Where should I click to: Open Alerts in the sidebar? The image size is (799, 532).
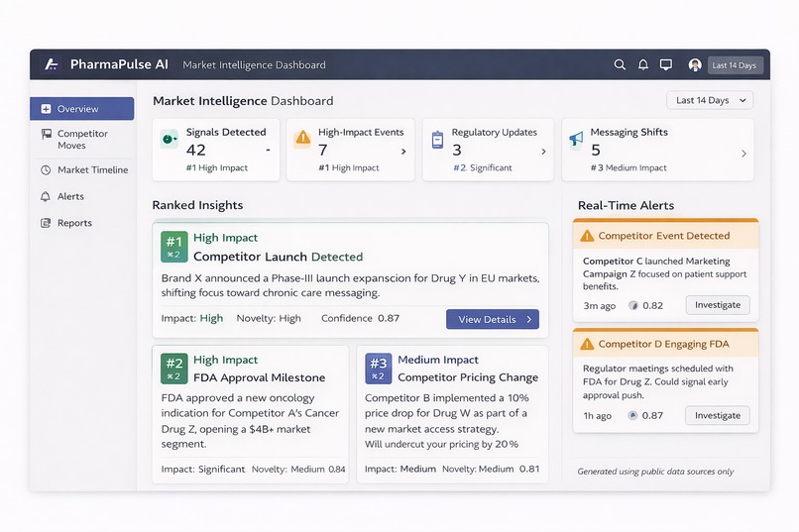[x=62, y=196]
